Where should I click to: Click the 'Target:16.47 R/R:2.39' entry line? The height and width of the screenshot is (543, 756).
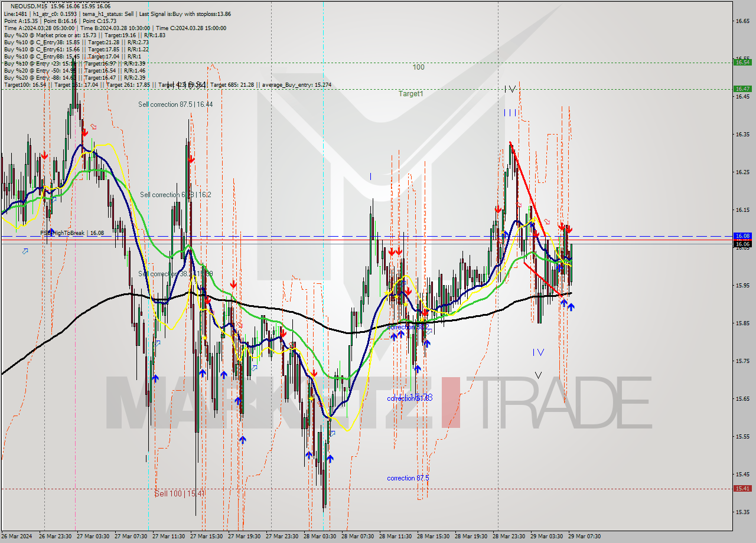74,77
